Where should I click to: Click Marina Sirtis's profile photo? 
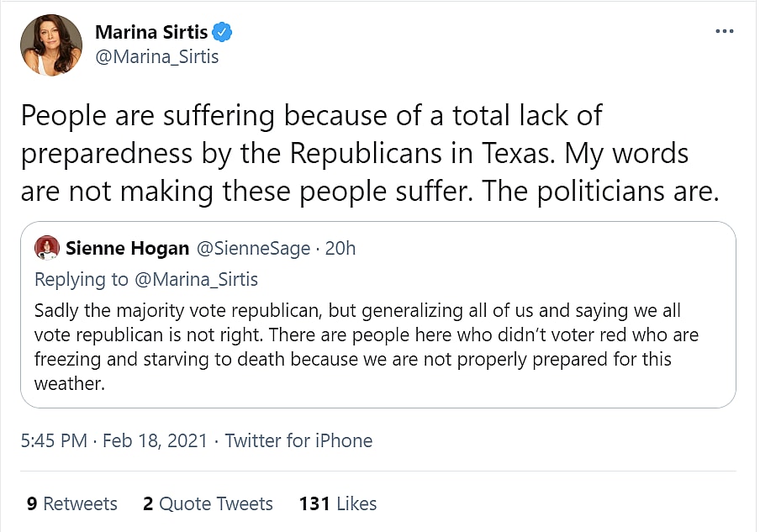click(x=50, y=45)
